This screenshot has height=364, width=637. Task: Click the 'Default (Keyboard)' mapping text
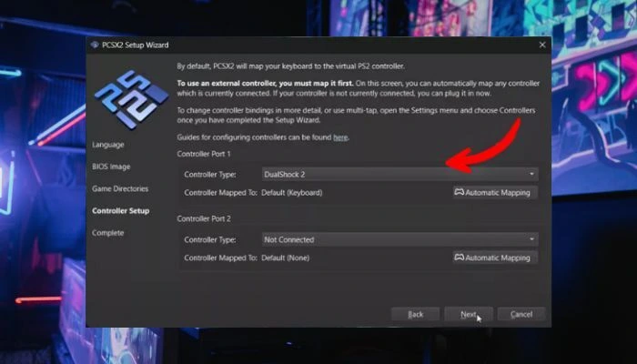[292, 193]
